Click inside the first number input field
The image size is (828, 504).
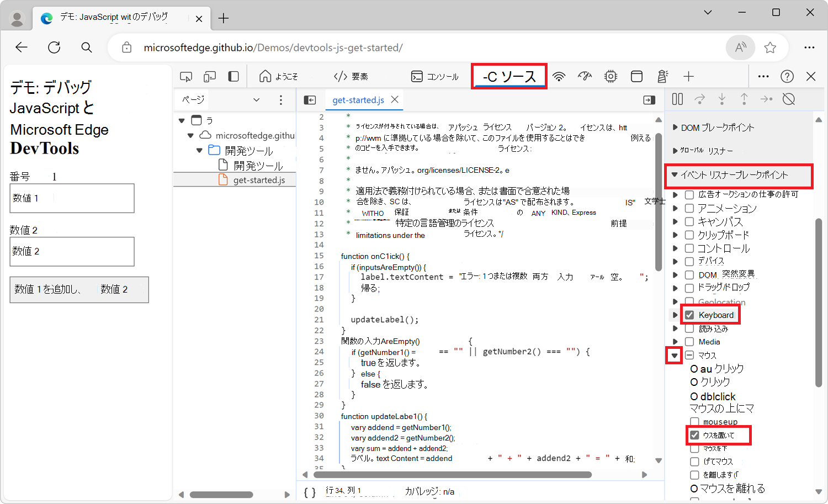coord(72,198)
